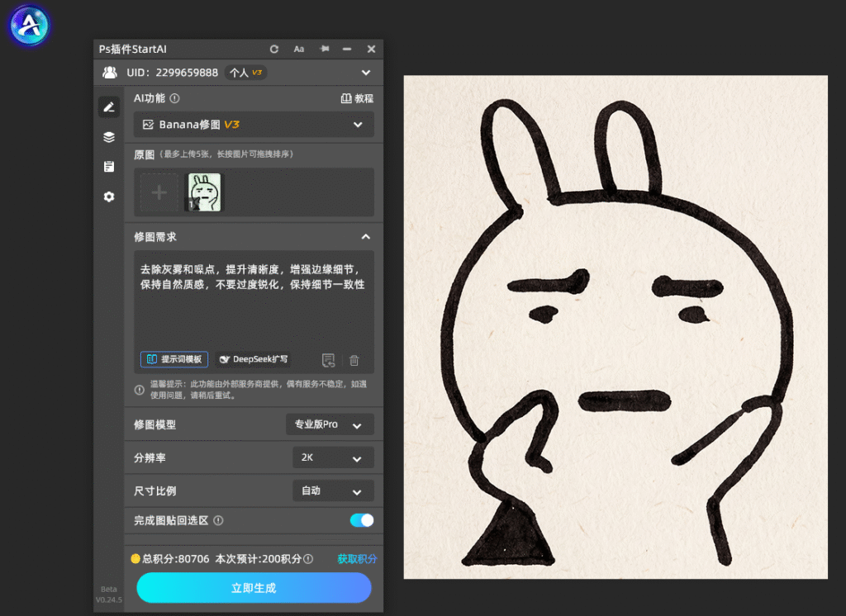846x616 pixels.
Task: Select the pencil edit sidebar tab
Action: (109, 107)
